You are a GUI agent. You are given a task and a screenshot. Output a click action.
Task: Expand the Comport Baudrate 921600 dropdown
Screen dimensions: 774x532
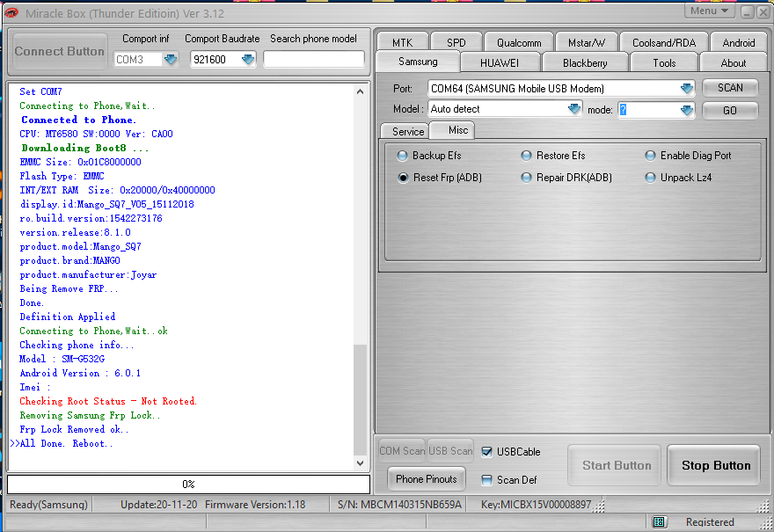coord(248,60)
